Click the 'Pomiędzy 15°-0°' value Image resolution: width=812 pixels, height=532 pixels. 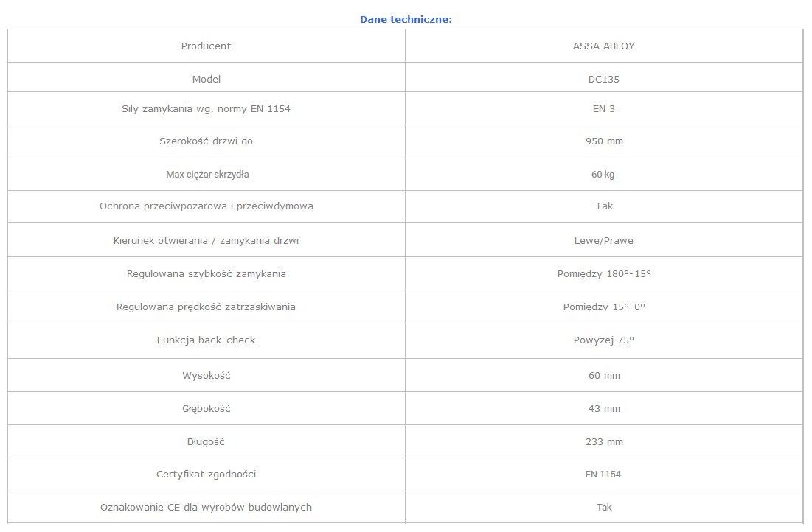(603, 307)
